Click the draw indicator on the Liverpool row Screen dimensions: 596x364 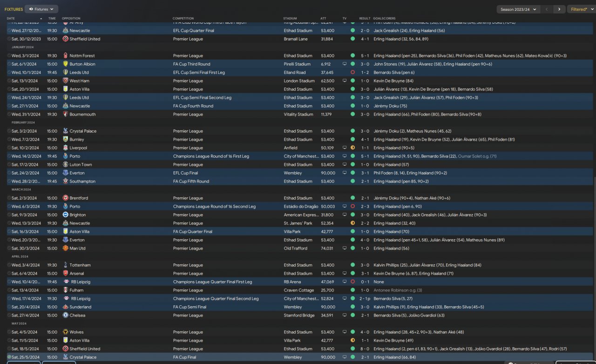point(352,148)
